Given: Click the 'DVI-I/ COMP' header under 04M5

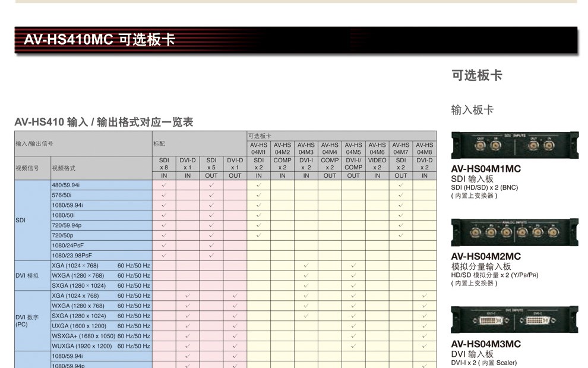Looking at the screenshot, I should (353, 163).
